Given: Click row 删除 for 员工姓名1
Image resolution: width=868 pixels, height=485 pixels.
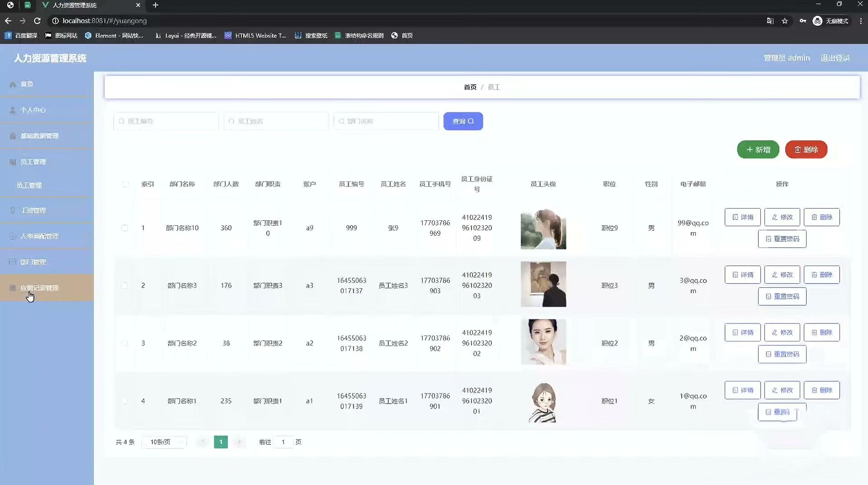Looking at the screenshot, I should (821, 390).
